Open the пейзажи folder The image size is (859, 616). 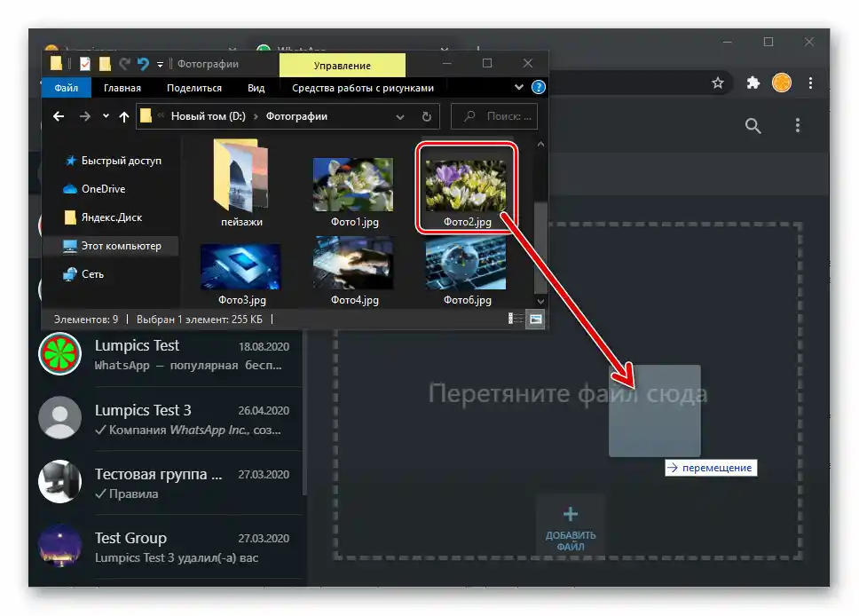(x=241, y=184)
